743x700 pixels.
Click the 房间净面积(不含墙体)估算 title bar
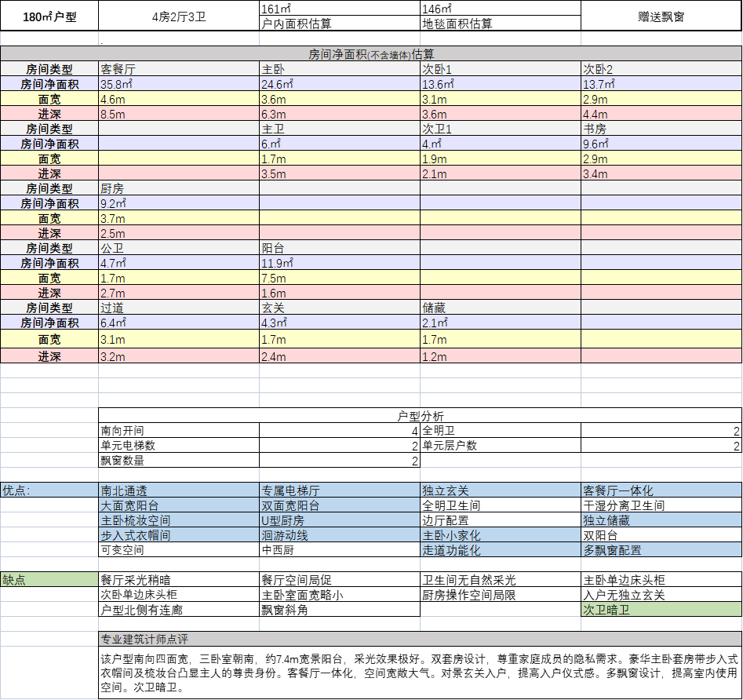click(x=371, y=53)
